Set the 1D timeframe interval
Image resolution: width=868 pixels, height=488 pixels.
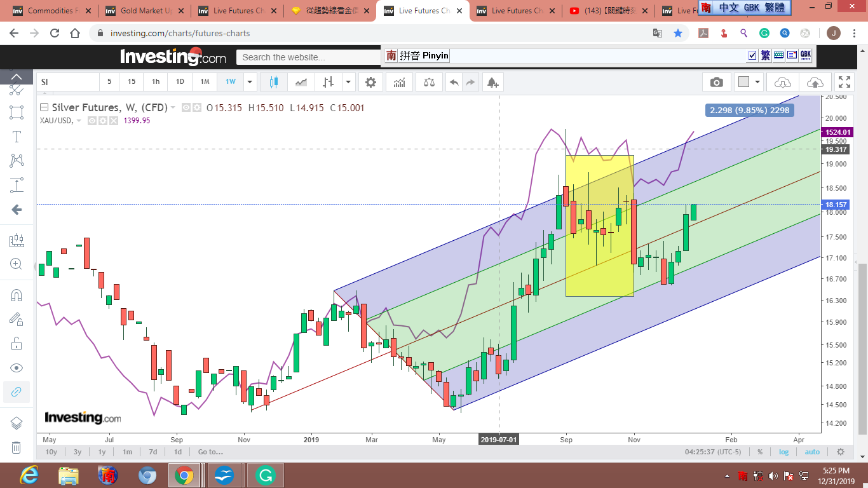pos(180,82)
